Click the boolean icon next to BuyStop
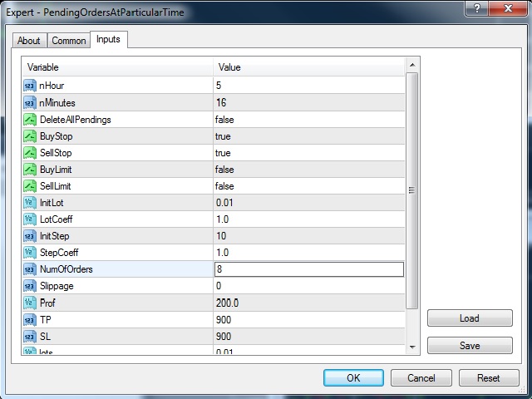This screenshot has width=532, height=399. coord(30,135)
